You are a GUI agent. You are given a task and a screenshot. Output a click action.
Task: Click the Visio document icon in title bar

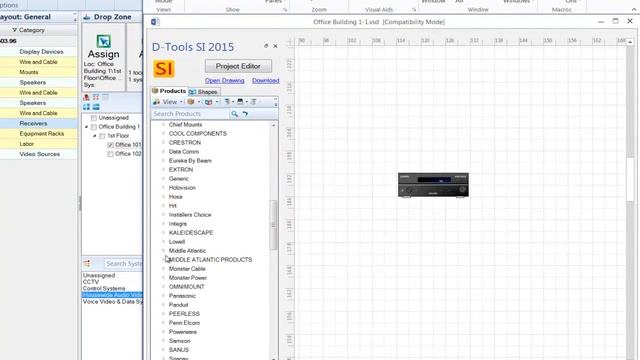(155, 22)
